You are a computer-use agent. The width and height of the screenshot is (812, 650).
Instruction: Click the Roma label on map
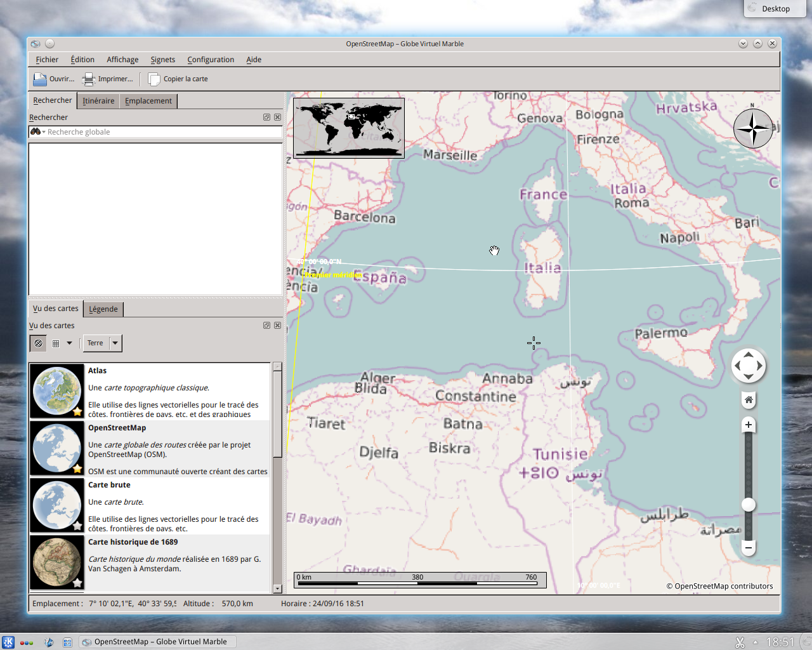[x=631, y=203]
